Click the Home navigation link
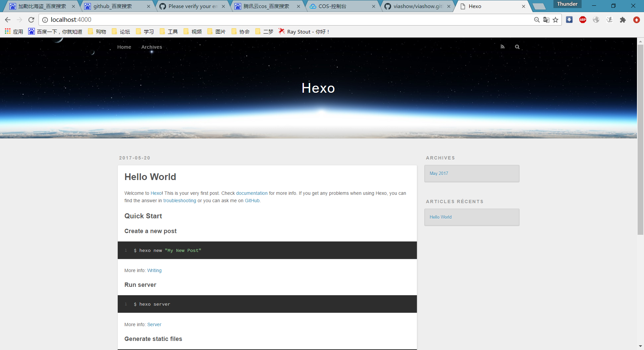 (x=124, y=47)
